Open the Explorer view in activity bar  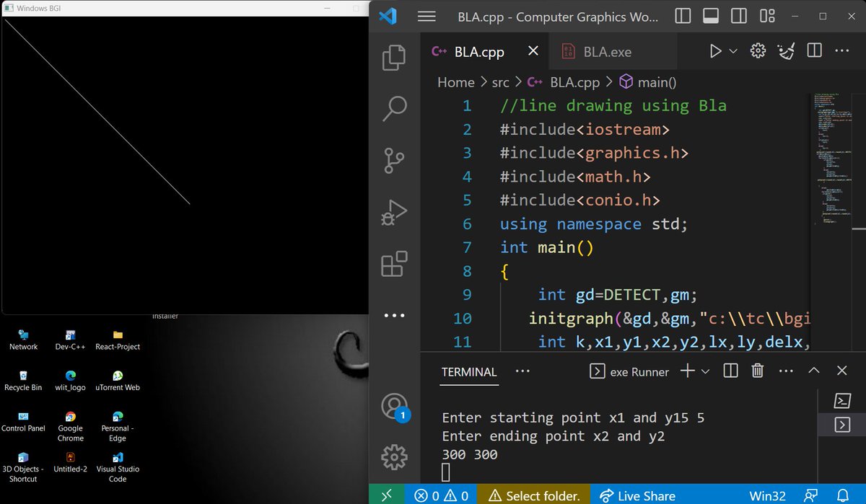coord(394,58)
